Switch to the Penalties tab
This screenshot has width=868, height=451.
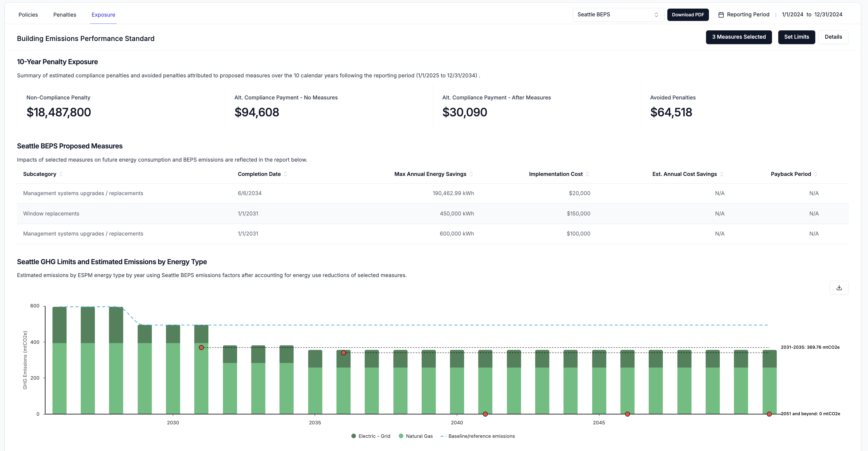point(65,15)
